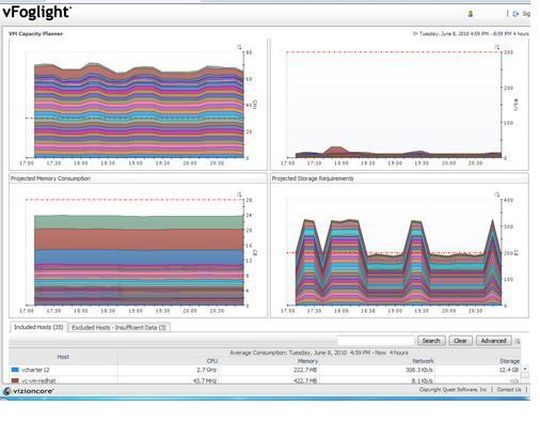540x422 pixels.
Task: Click the Sign Out arrow icon
Action: point(516,14)
